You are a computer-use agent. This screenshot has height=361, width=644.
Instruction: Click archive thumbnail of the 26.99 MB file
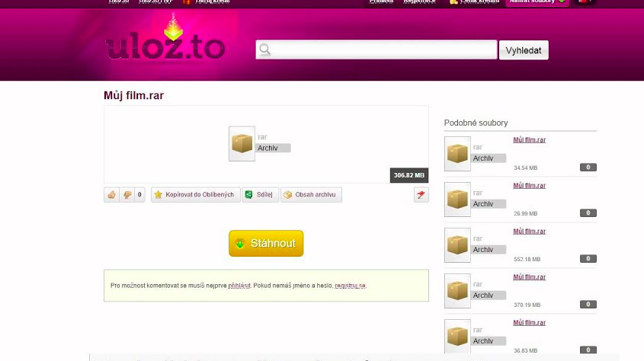[x=457, y=200]
